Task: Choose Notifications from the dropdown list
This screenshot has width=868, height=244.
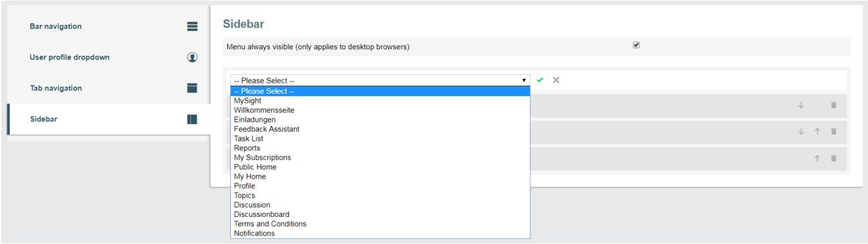Action: point(380,233)
